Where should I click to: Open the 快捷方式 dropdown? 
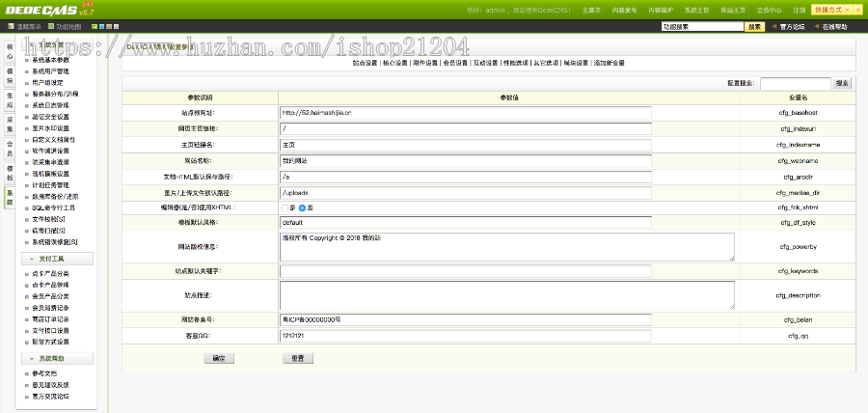pos(831,10)
